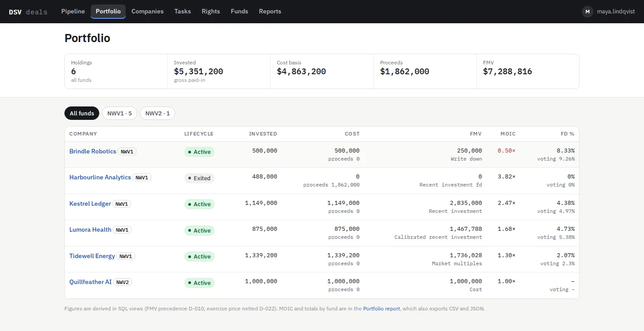Click the NWV1 badge beside Kestrel Ledger
The width and height of the screenshot is (644, 331).
click(122, 204)
